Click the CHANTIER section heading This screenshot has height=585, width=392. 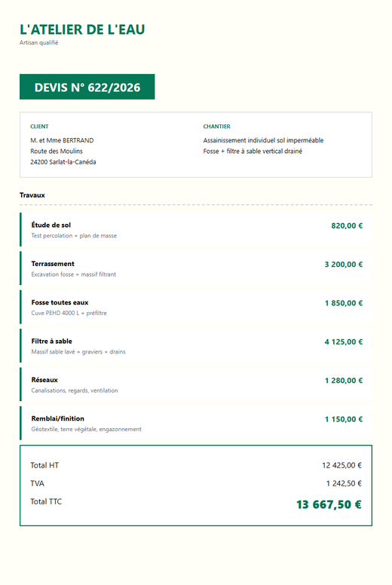pos(216,127)
